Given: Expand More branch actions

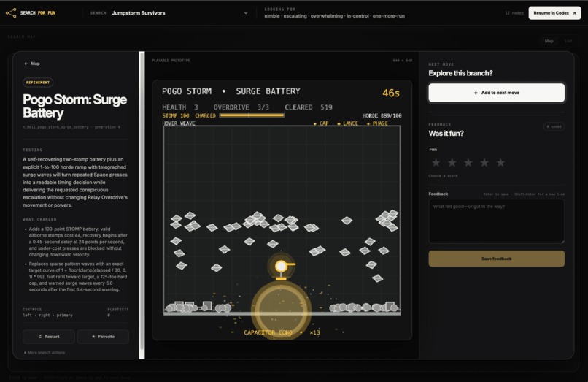Looking at the screenshot, I should coord(45,352).
